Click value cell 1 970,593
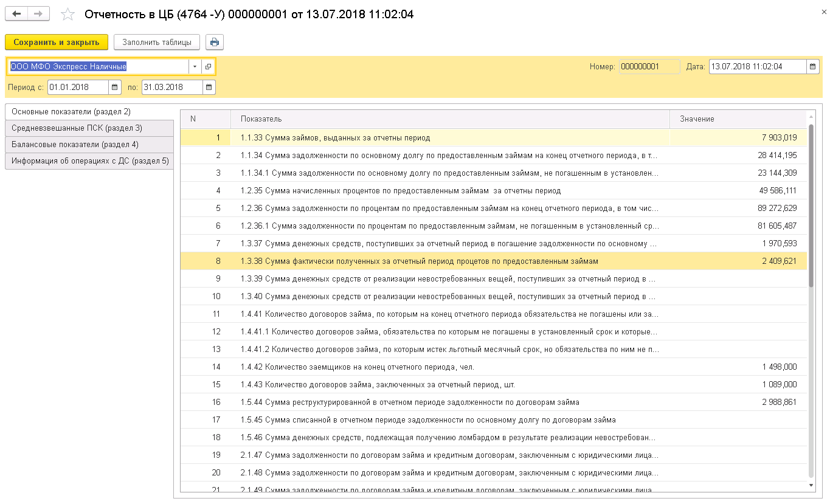The image size is (830, 504). point(738,244)
